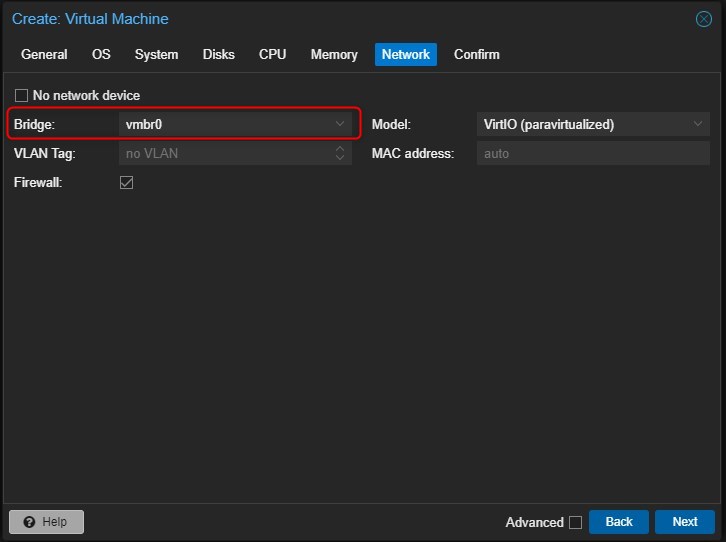Viewport: 726px width, 542px height.
Task: Close the Create Virtual Machine dialog
Action: coord(703,19)
